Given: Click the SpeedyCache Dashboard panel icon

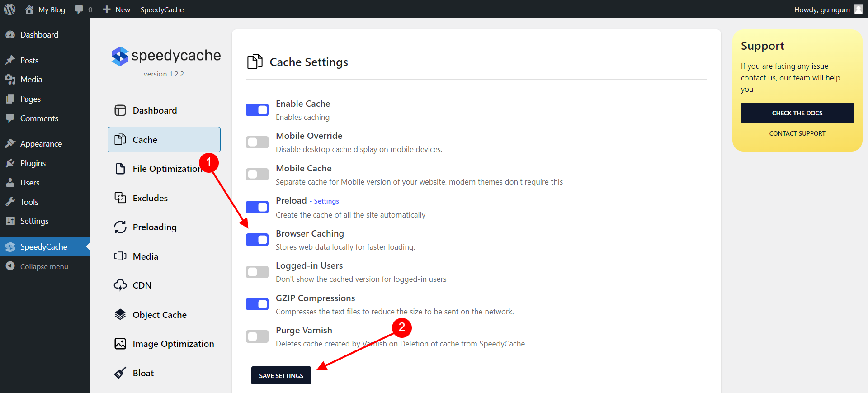Looking at the screenshot, I should point(120,110).
